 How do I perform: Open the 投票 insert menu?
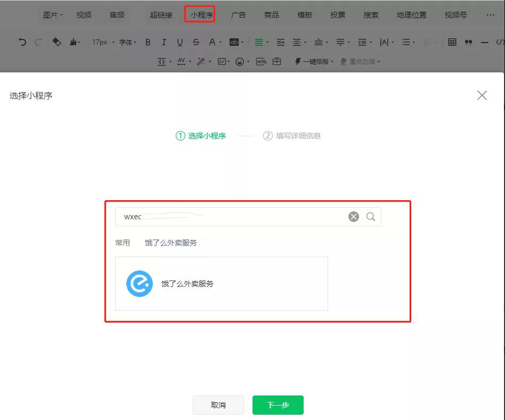coord(338,15)
